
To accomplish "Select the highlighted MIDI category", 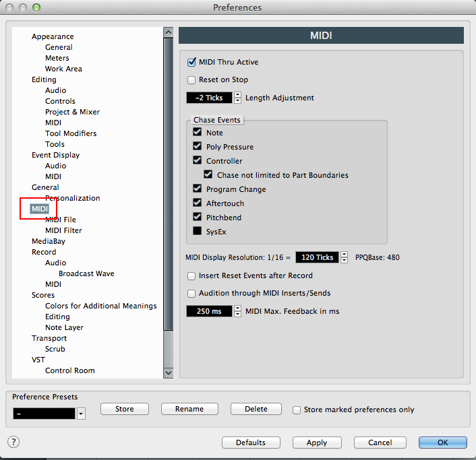I will tap(40, 209).
